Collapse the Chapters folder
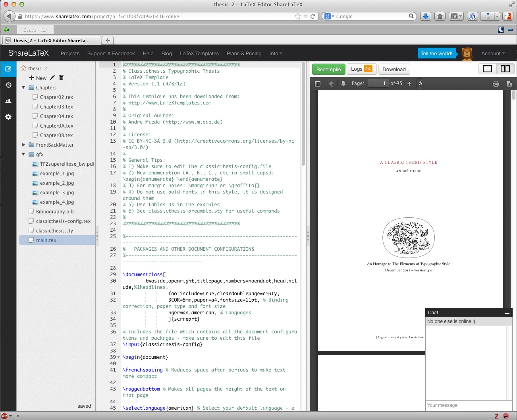Image resolution: width=517 pixels, height=420 pixels. point(23,87)
